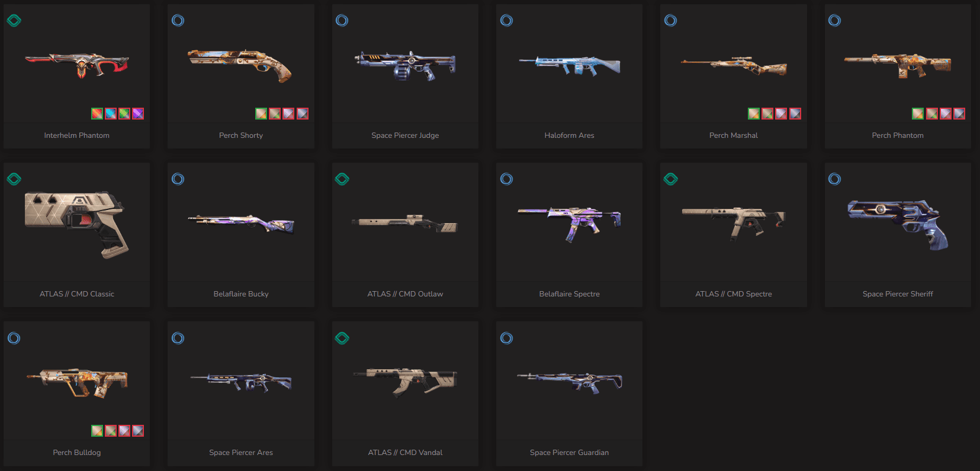
Task: Open the Space Piercer Guardian weapon image
Action: 570,382
